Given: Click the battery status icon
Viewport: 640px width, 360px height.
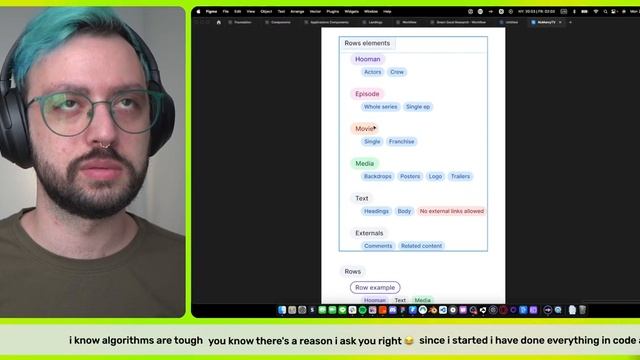Looking at the screenshot, I should click(584, 11).
